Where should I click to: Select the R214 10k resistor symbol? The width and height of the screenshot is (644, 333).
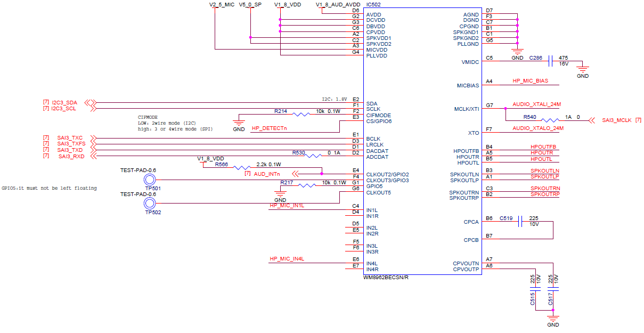(300, 113)
